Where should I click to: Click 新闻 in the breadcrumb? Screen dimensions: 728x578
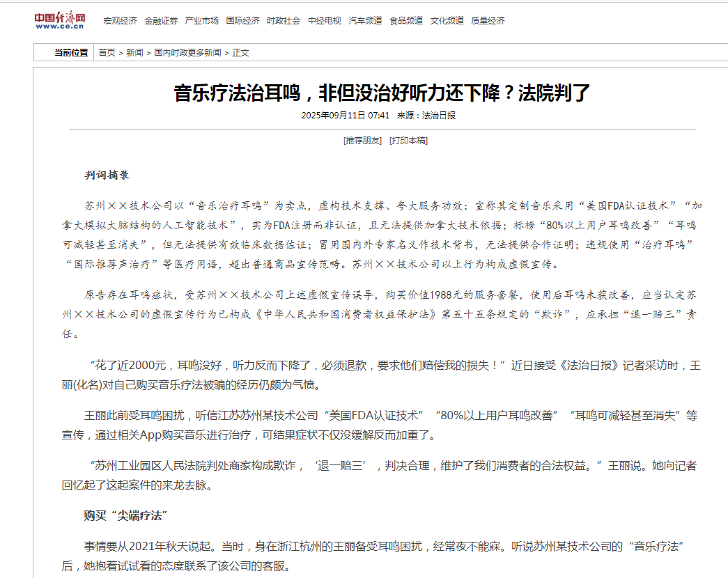(x=134, y=52)
